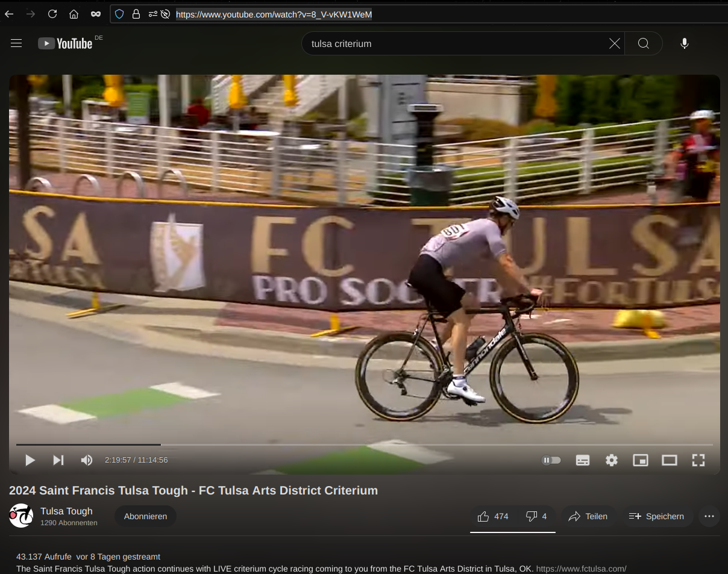Like the video with 474 likes
728x574 pixels.
[x=493, y=516]
